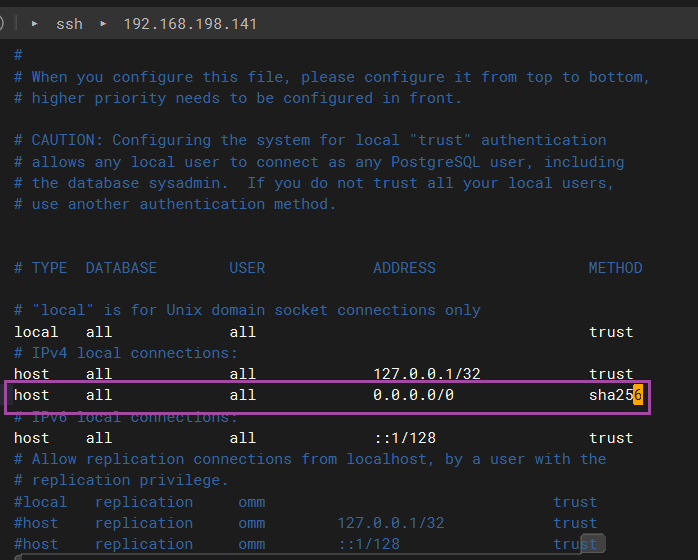698x560 pixels.
Task: Click the ssh breadcrumb label
Action: 69,24
